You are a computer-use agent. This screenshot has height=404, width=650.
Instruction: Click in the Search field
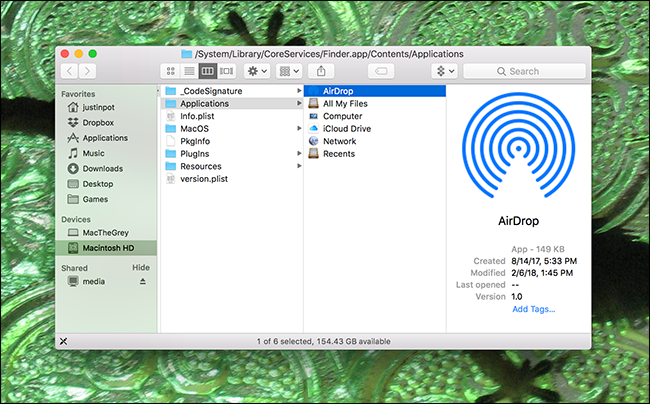(x=524, y=71)
